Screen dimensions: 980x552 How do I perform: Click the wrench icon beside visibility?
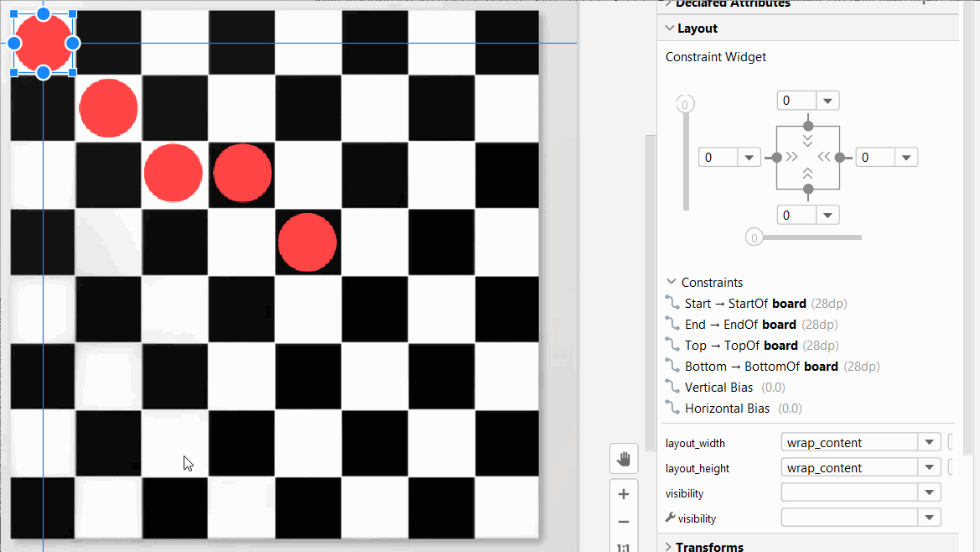(671, 518)
